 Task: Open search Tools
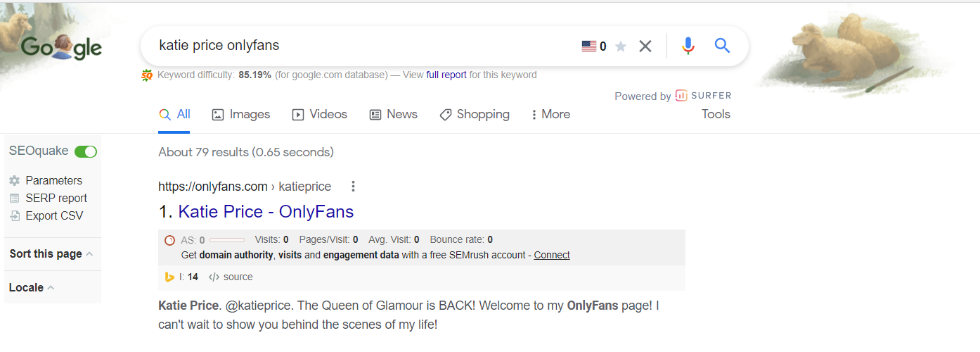click(716, 114)
